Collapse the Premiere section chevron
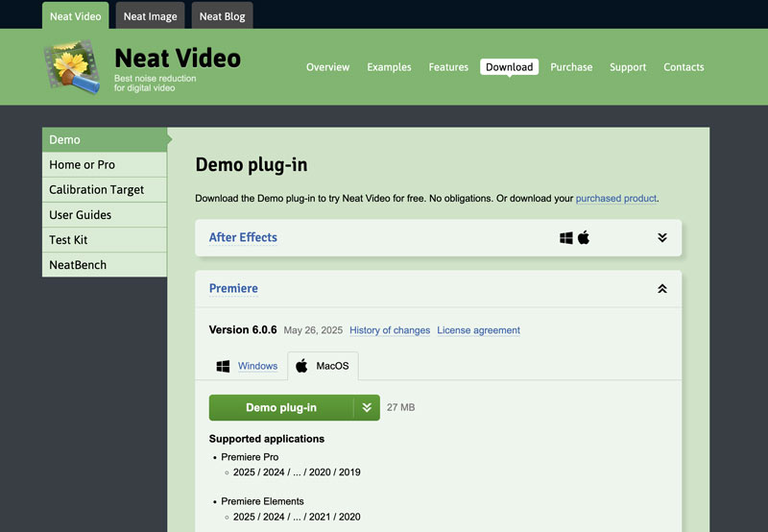Viewport: 768px width, 532px height. coord(662,288)
